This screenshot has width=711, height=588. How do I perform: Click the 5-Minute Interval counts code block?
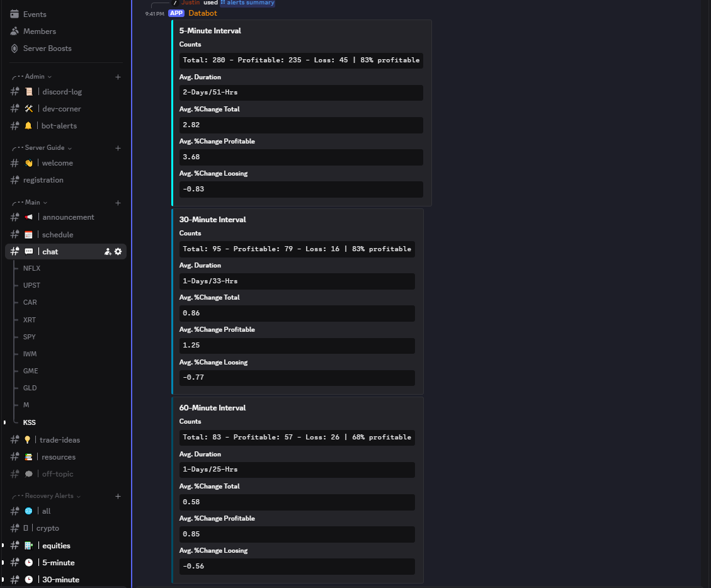coord(300,60)
